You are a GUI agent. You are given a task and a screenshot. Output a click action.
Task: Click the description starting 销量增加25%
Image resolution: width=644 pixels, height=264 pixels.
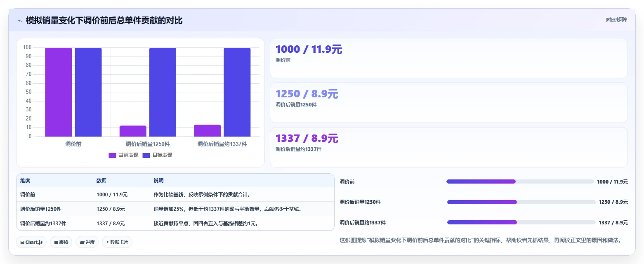(x=228, y=209)
